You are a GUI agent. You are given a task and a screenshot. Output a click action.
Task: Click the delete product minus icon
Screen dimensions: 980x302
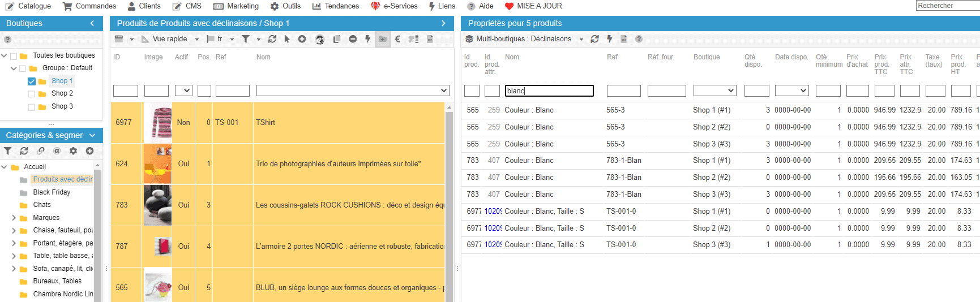click(x=353, y=39)
